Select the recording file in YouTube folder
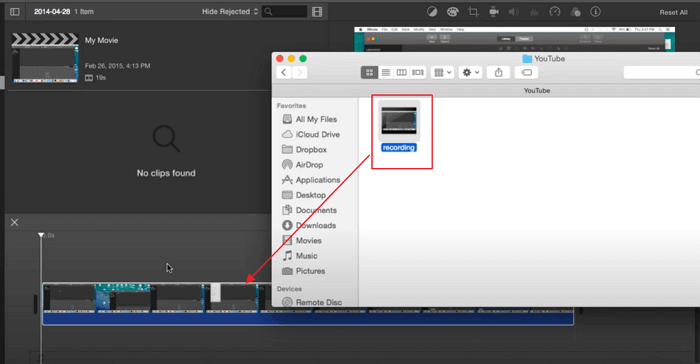The image size is (700, 364). [x=399, y=127]
